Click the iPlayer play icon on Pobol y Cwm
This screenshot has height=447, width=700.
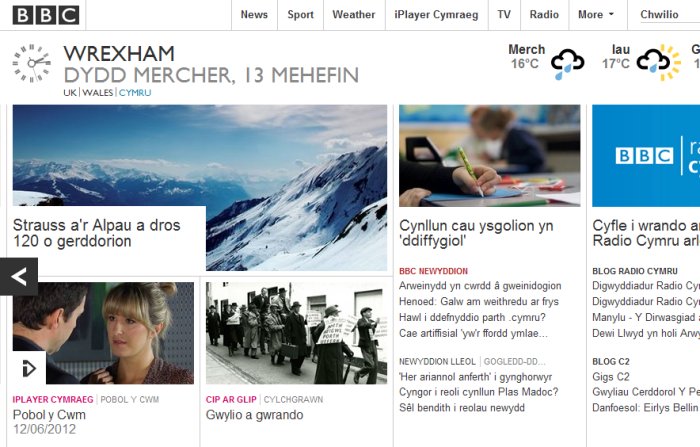click(x=29, y=368)
